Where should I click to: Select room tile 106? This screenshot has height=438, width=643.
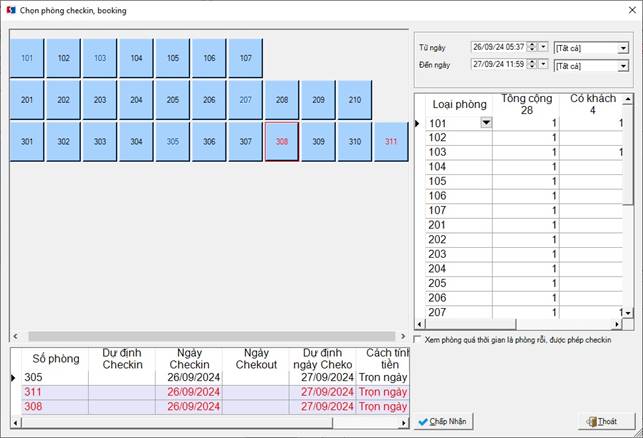tap(209, 58)
